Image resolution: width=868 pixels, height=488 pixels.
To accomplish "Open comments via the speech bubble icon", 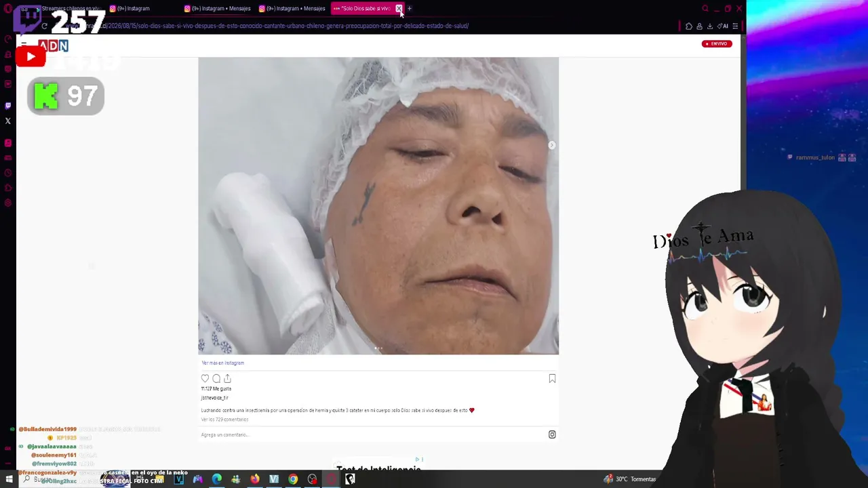I will point(216,379).
